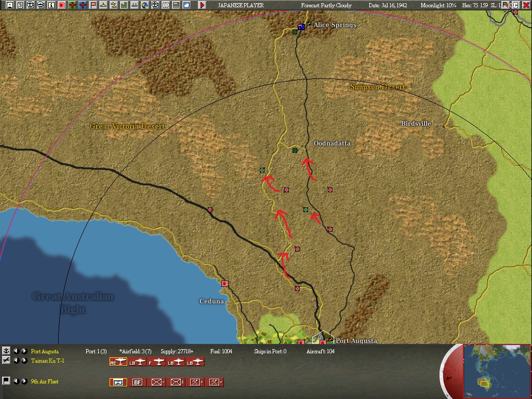Go to next land unit after 9th Air Fleet
Viewport: 532px width, 399px height.
pyautogui.click(x=24, y=381)
